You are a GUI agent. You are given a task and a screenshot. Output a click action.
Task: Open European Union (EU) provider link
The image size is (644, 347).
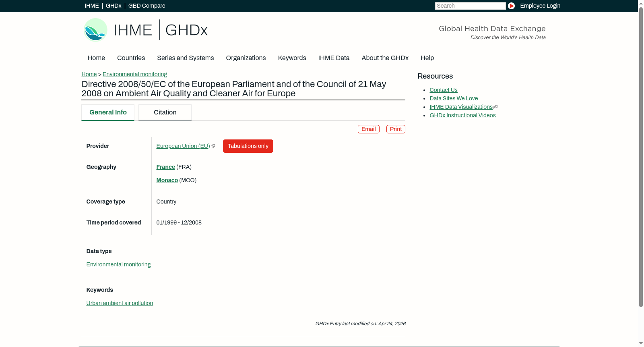tap(183, 146)
